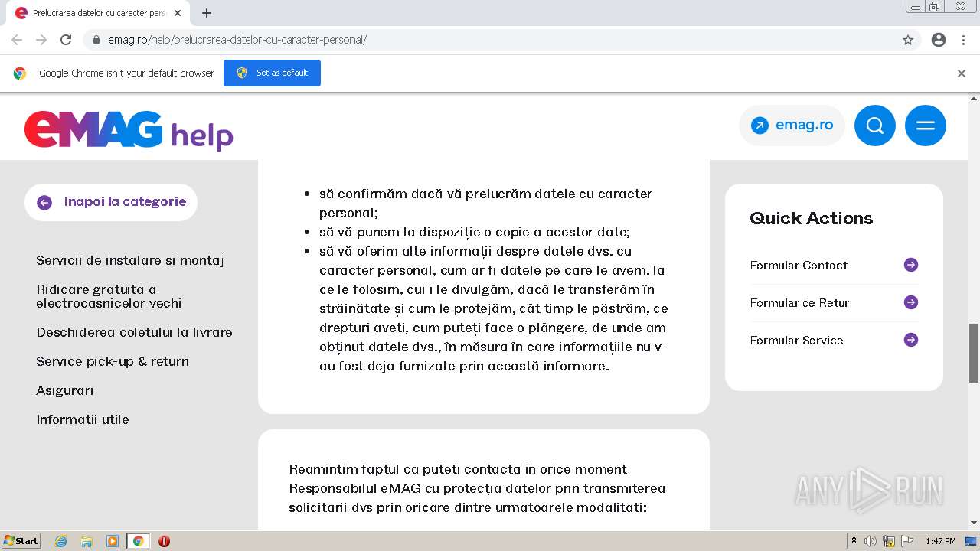Screen dimensions: 980x551
Task: Open Formular Contact quick action
Action: 799,266
